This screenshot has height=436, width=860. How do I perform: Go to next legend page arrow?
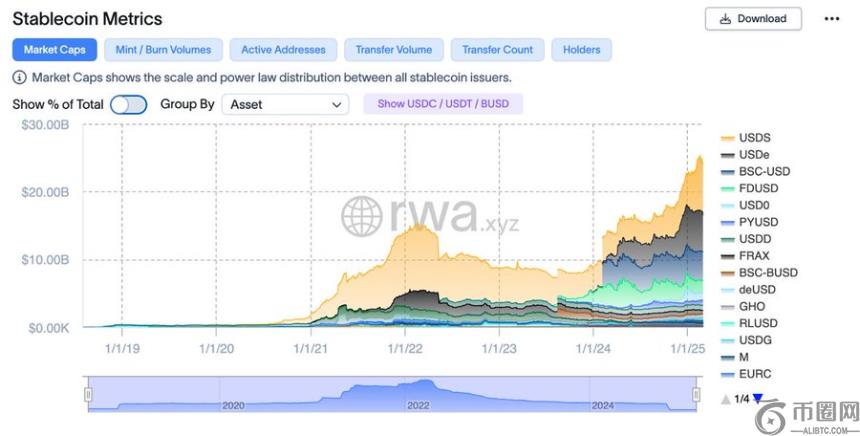click(757, 399)
